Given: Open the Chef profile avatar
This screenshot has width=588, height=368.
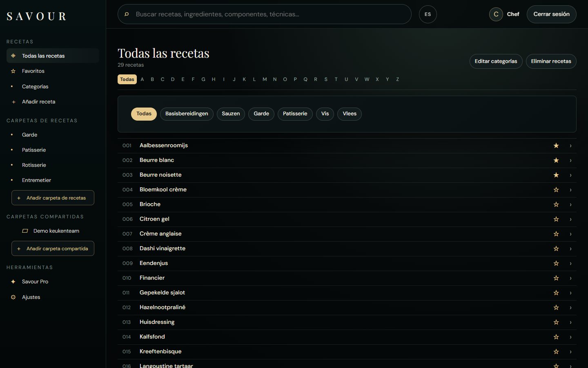Looking at the screenshot, I should (496, 14).
